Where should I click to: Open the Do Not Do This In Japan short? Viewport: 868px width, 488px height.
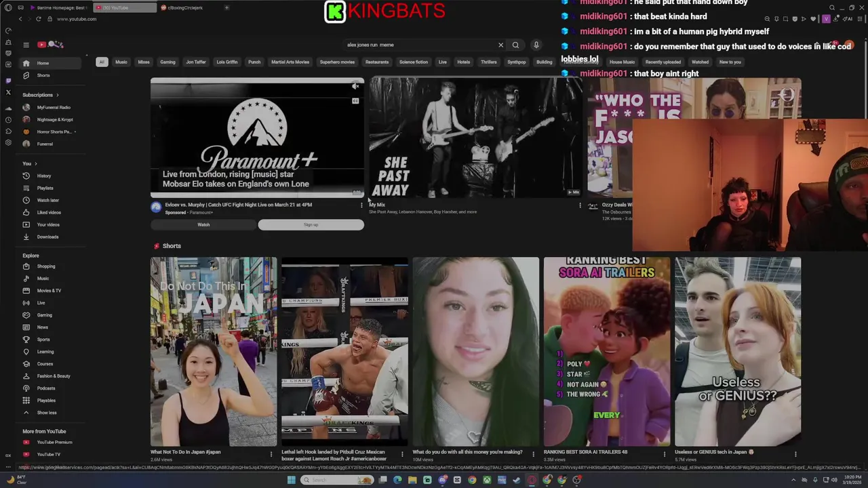point(214,351)
